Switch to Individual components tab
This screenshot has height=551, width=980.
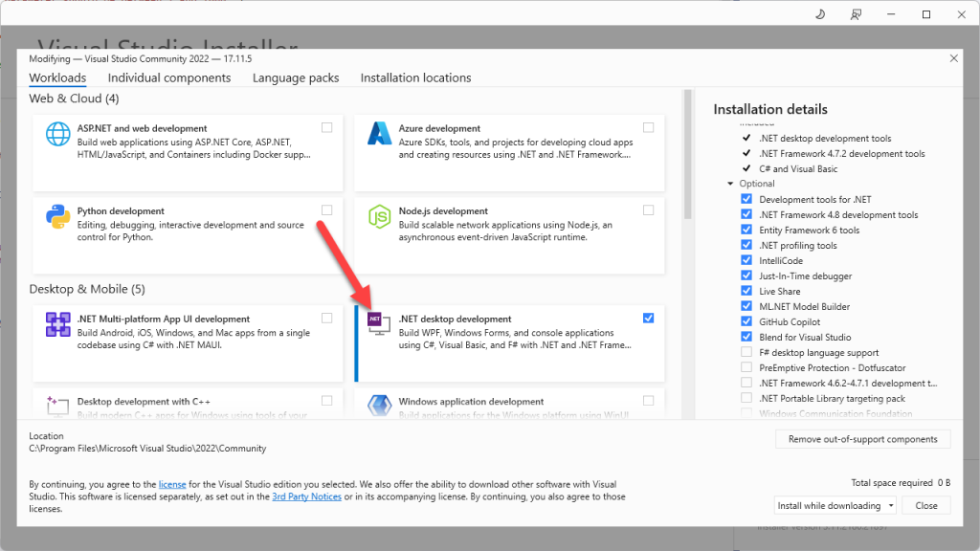[x=169, y=78]
